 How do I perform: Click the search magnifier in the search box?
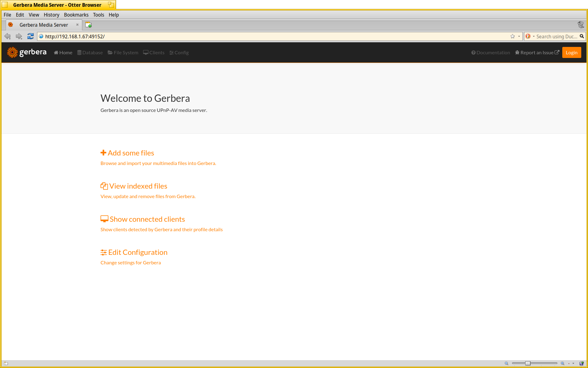point(582,36)
